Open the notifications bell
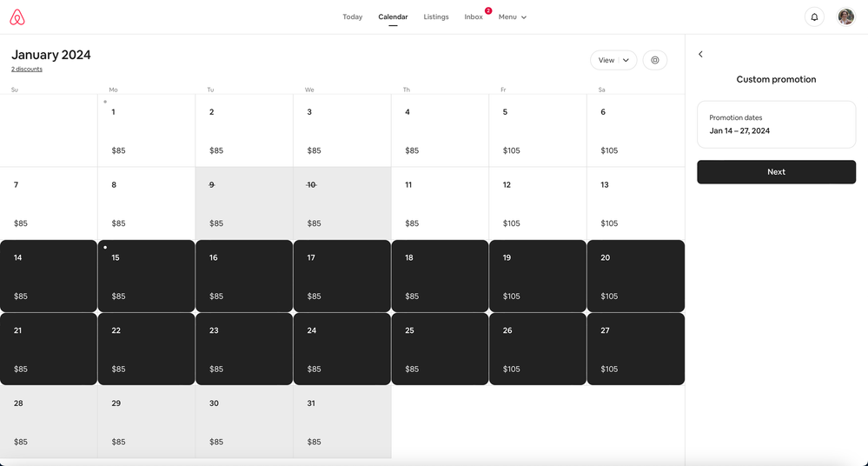This screenshot has width=868, height=466. pyautogui.click(x=814, y=17)
